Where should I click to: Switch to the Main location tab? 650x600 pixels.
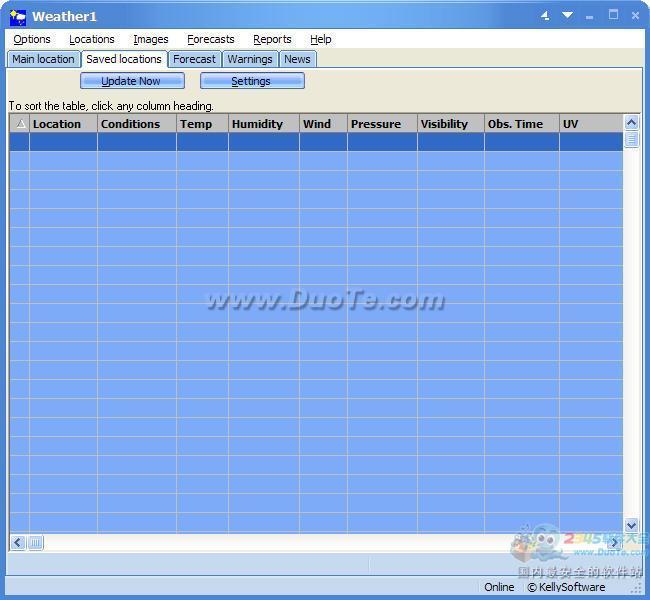click(x=43, y=59)
